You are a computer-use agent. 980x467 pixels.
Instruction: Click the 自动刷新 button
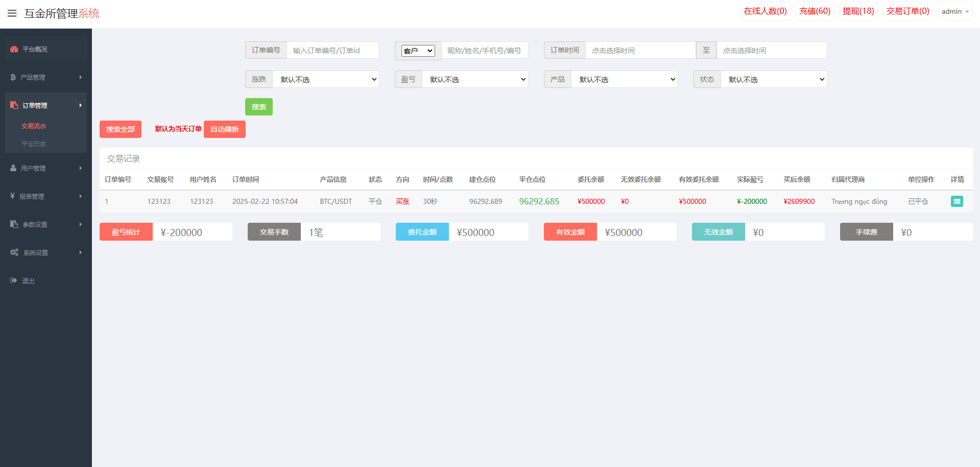pos(224,129)
